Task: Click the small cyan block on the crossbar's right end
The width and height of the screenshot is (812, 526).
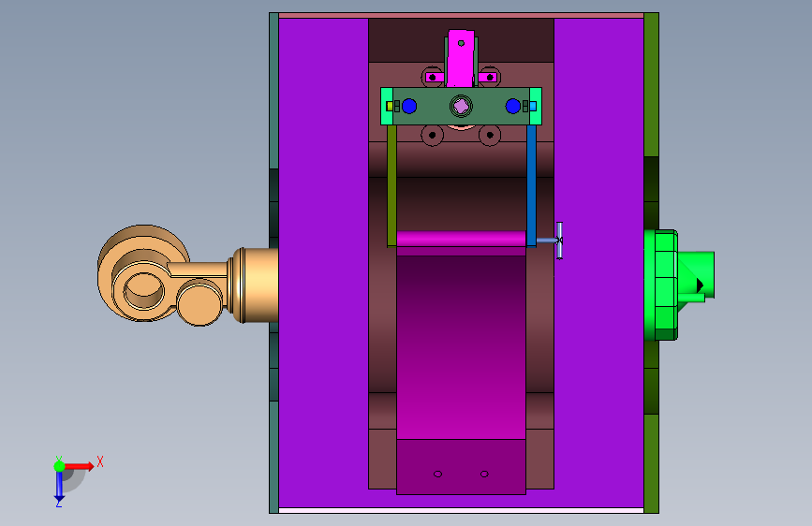Action: coord(533,106)
